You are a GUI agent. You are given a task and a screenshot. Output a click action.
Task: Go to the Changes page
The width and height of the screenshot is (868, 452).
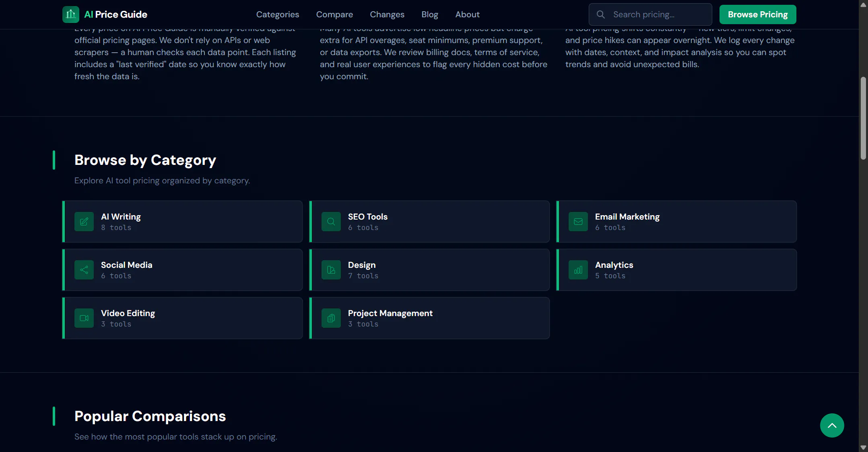pyautogui.click(x=387, y=14)
